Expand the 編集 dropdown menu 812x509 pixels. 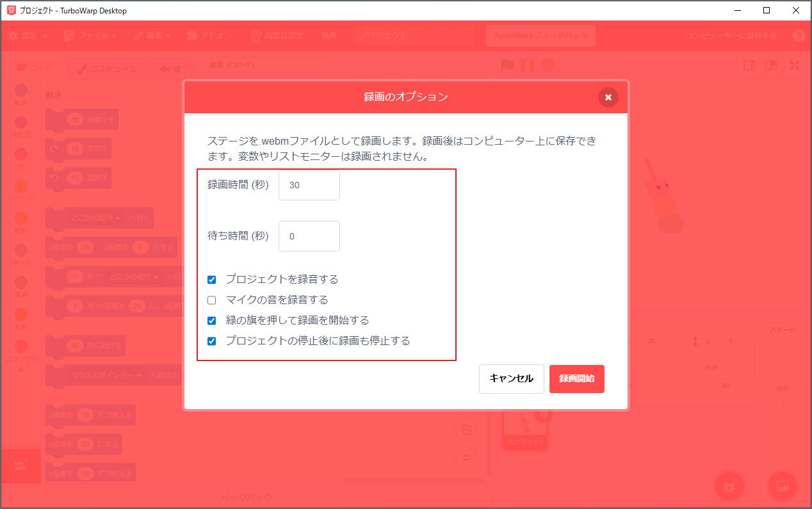152,36
